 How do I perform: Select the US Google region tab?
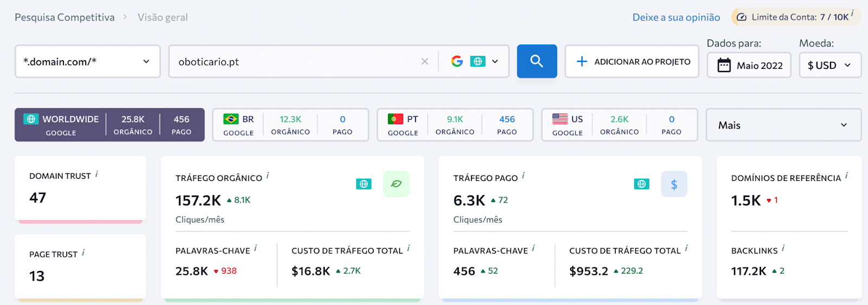coord(620,125)
